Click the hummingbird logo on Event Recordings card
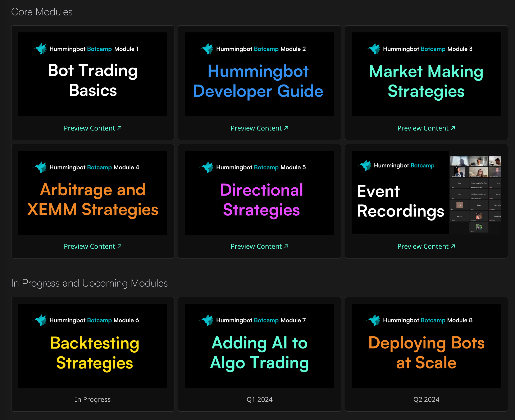 coord(365,165)
